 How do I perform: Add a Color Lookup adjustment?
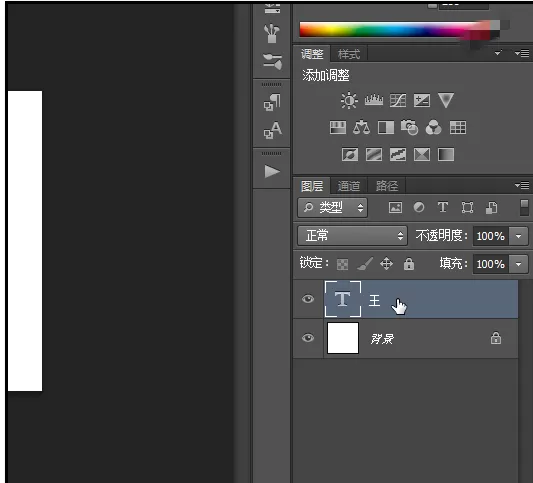coord(458,128)
